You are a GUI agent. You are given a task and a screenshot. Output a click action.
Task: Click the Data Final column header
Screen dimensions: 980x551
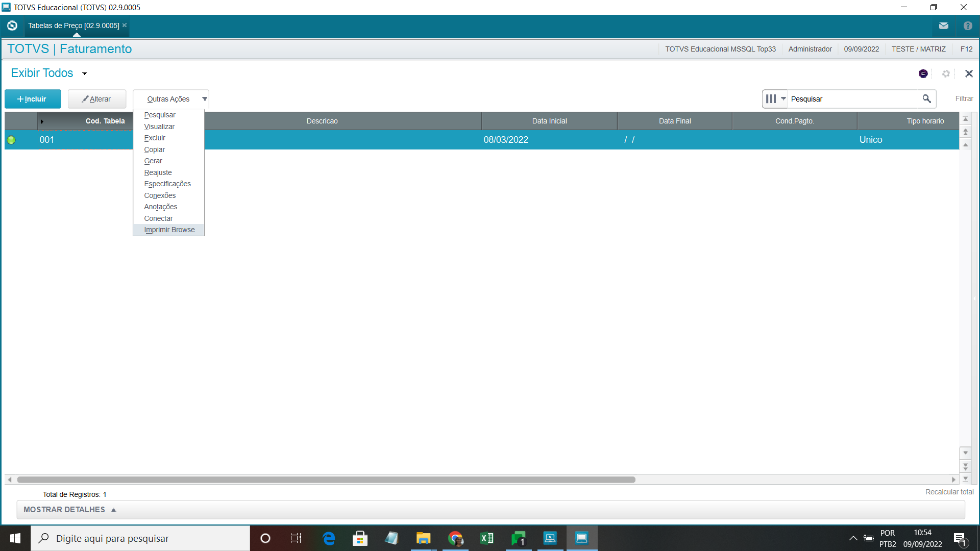point(675,121)
